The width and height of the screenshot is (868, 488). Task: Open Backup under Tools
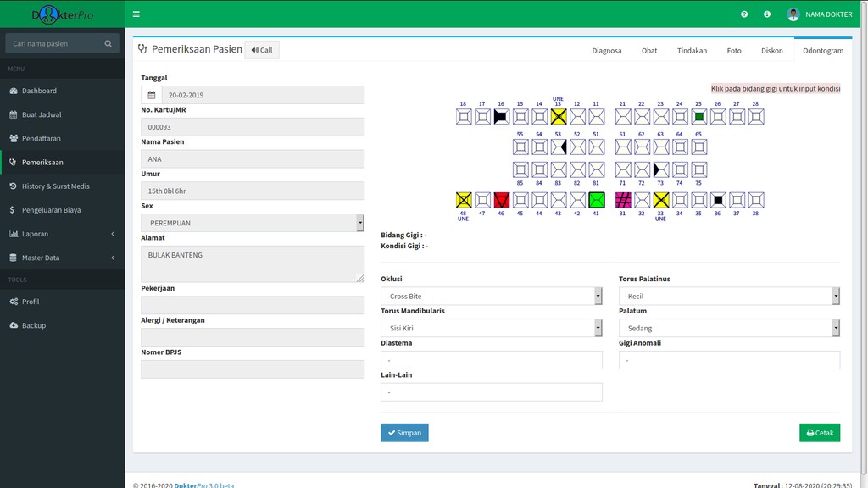62,325
